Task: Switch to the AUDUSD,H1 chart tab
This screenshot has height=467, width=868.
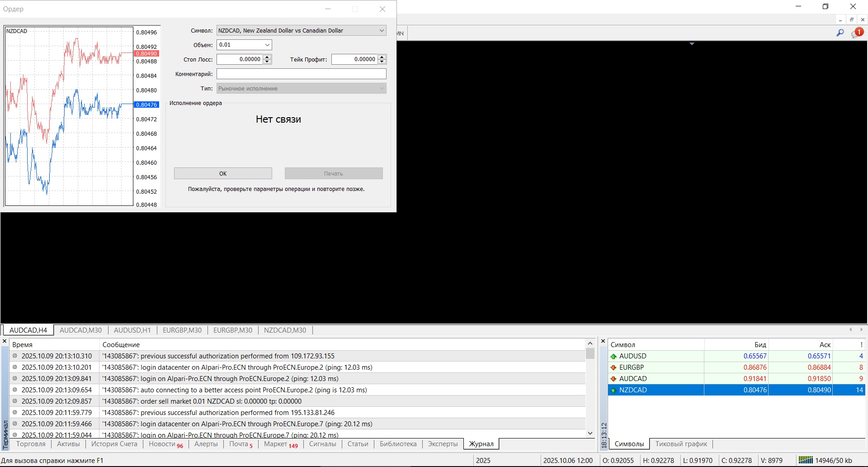Action: (132, 330)
